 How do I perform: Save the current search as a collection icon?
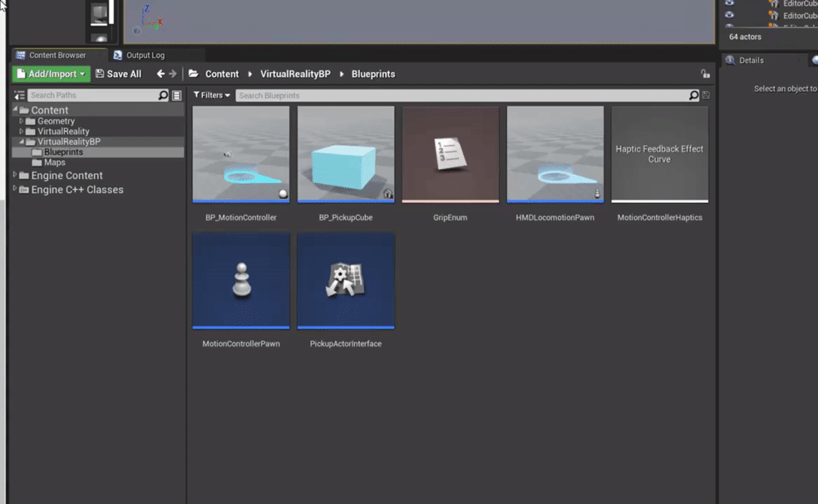click(x=706, y=96)
